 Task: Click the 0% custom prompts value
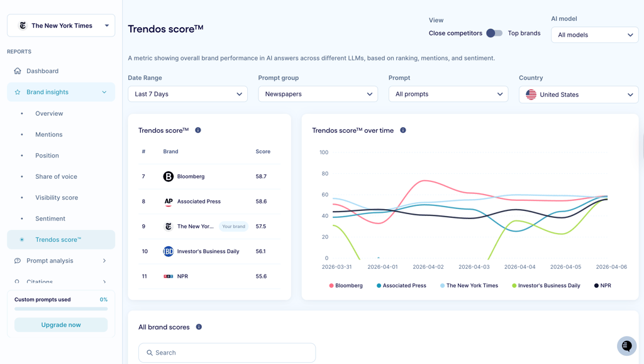click(x=104, y=300)
